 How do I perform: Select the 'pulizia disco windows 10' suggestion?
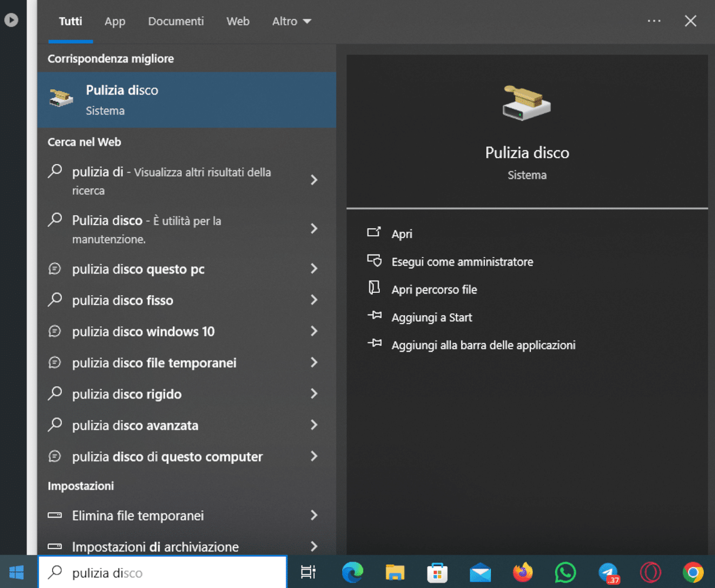tap(186, 331)
